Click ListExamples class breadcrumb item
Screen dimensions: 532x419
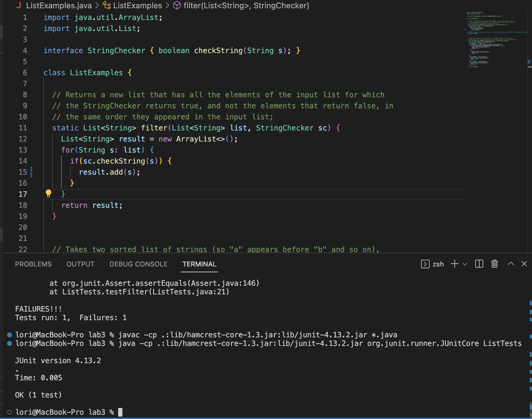tap(137, 6)
